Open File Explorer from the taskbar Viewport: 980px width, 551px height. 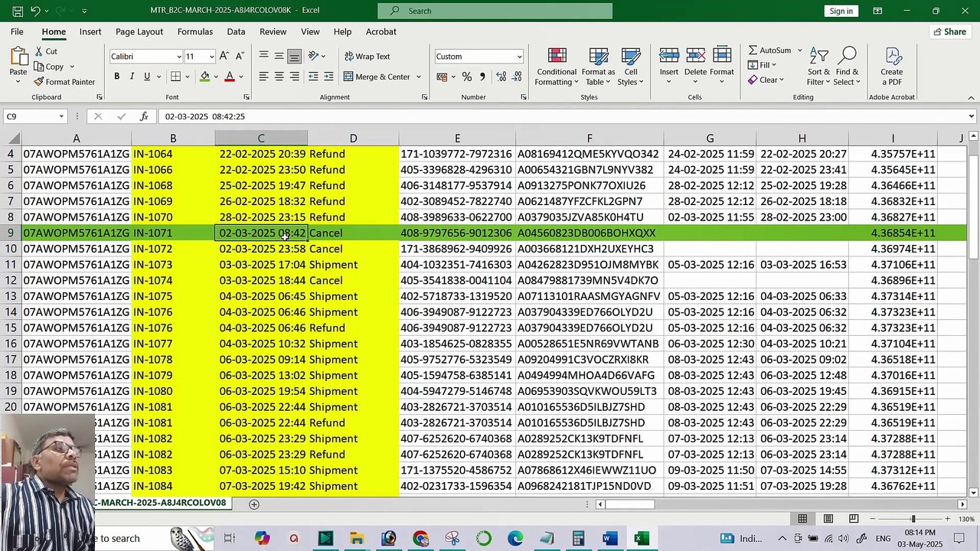(x=357, y=539)
